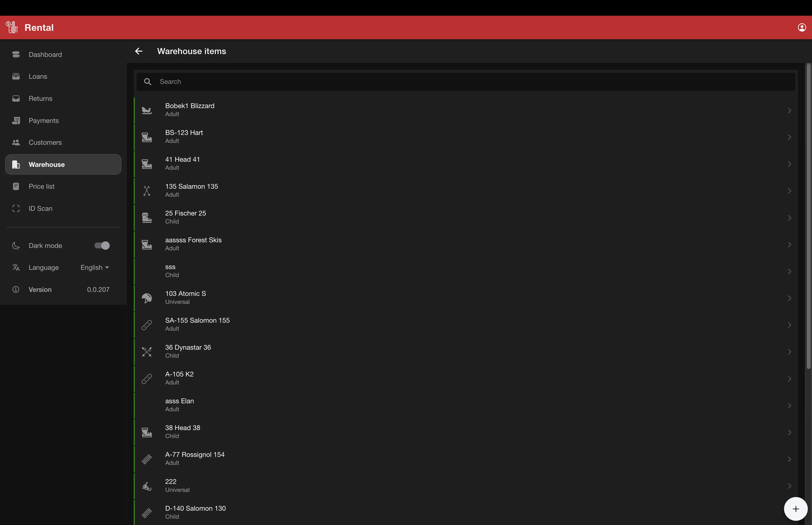This screenshot has width=812, height=525.
Task: Open the Returns menu item
Action: tap(63, 98)
